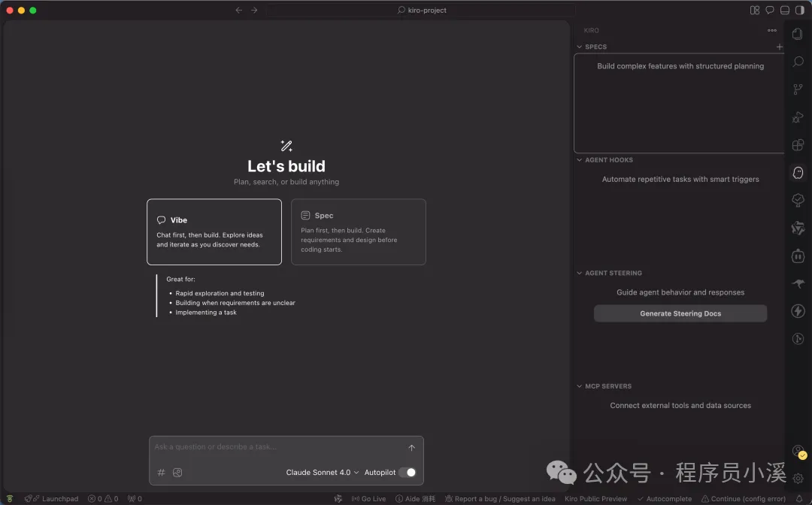Click the Generate Steering Docs button
The image size is (812, 505).
(680, 313)
